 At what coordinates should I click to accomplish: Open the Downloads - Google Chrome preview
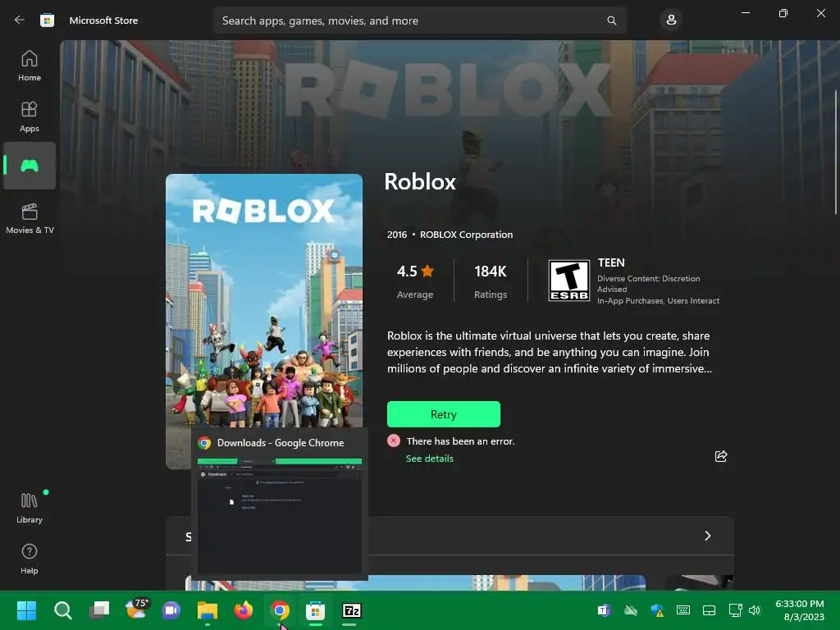click(x=280, y=504)
